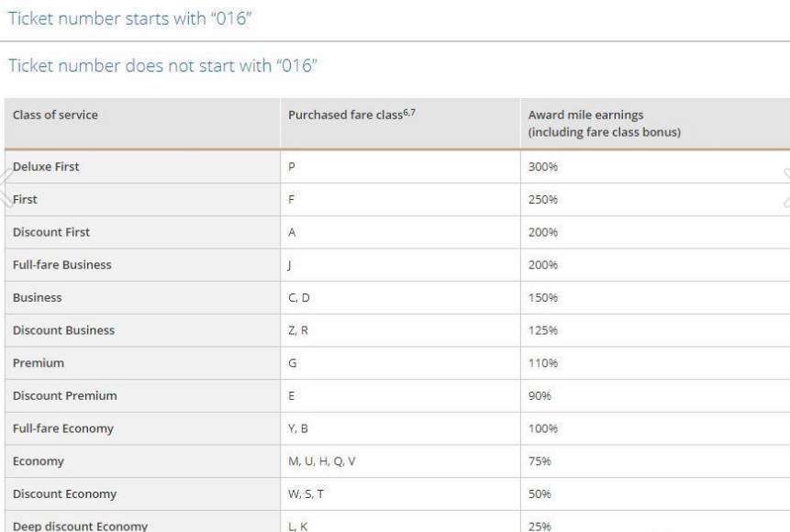Click the 'M, U, H, Q, V' fare class cell
The image size is (790, 532).
[x=320, y=462]
